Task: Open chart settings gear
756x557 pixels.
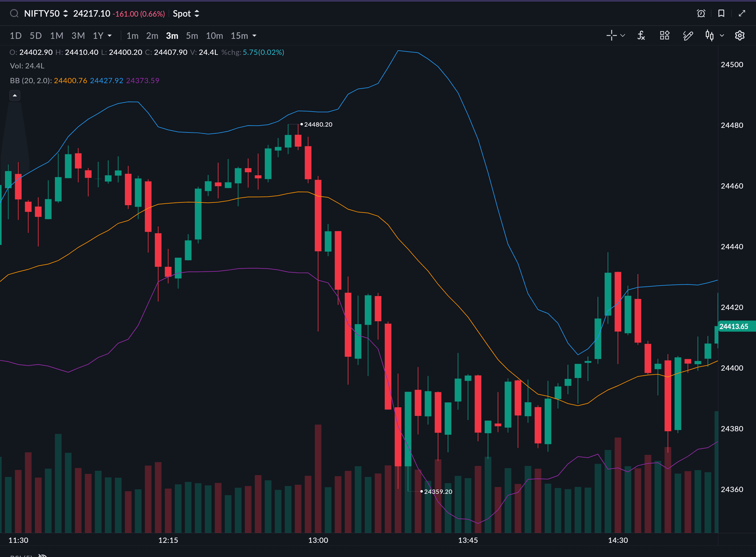Action: click(739, 35)
